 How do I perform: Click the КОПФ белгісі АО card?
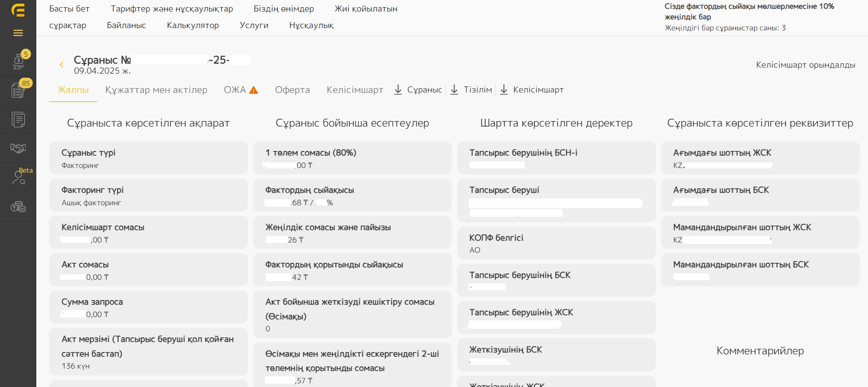[557, 243]
